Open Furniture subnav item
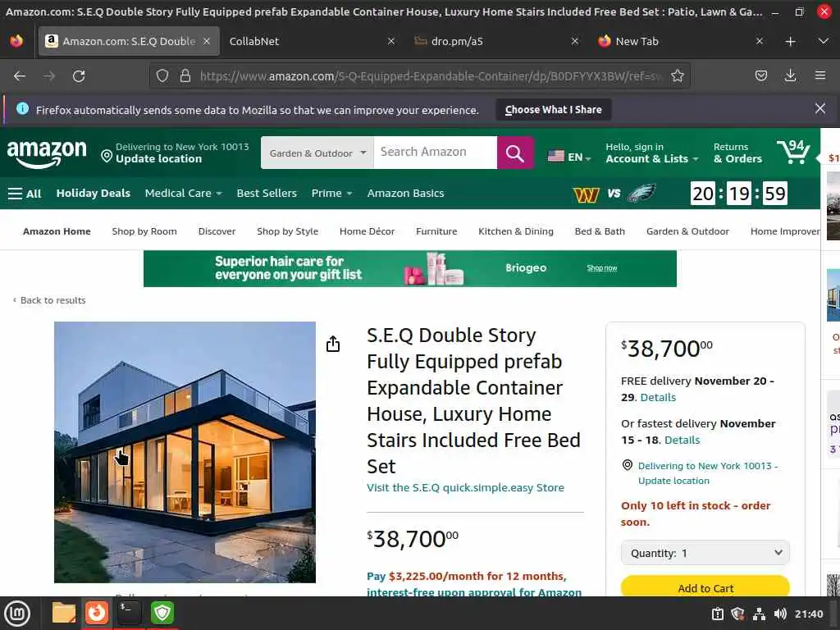Viewport: 840px width, 630px height. click(x=436, y=231)
